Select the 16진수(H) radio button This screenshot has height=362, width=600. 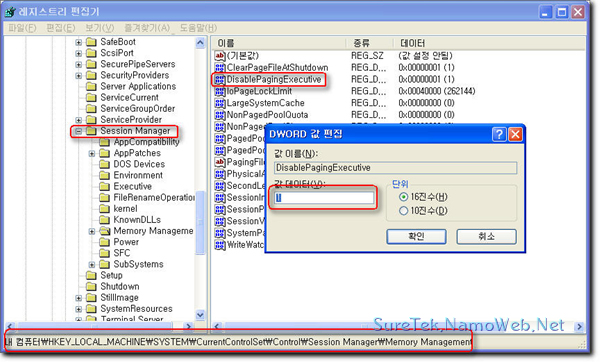(403, 197)
